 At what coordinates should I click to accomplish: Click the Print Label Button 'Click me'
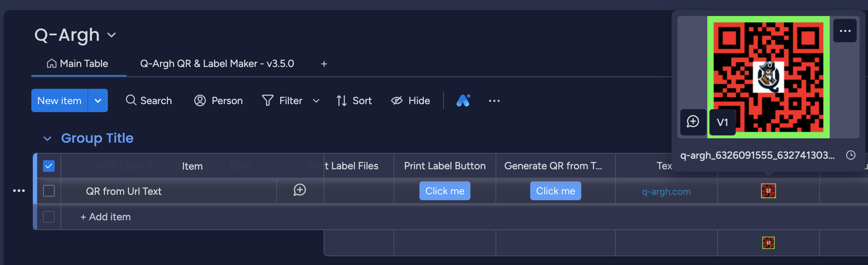(445, 191)
